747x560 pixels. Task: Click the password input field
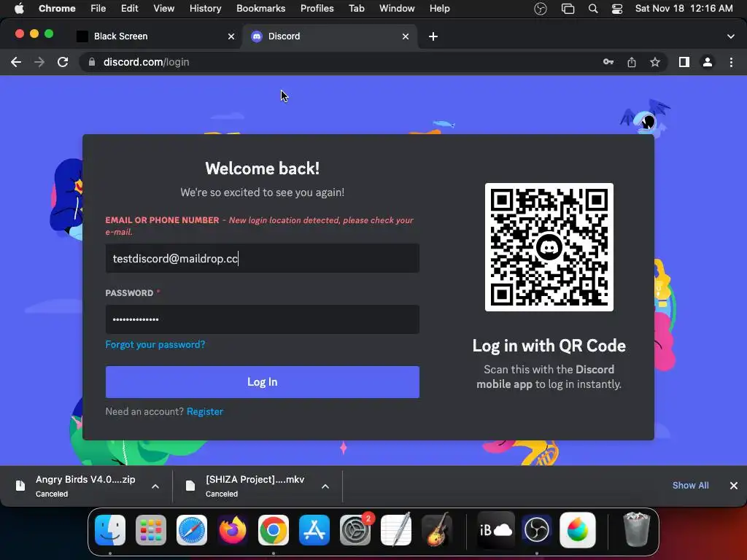[263, 319]
